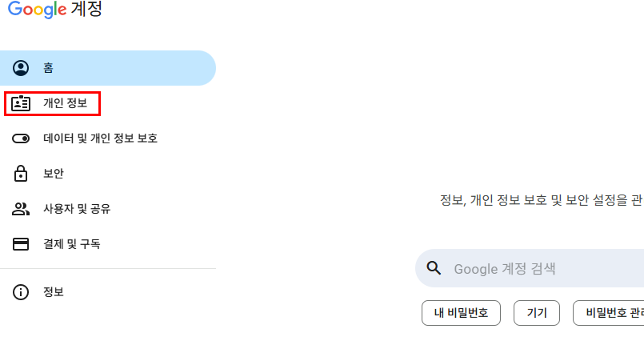
Task: Click the Home person icon in sidebar
Action: (x=21, y=68)
